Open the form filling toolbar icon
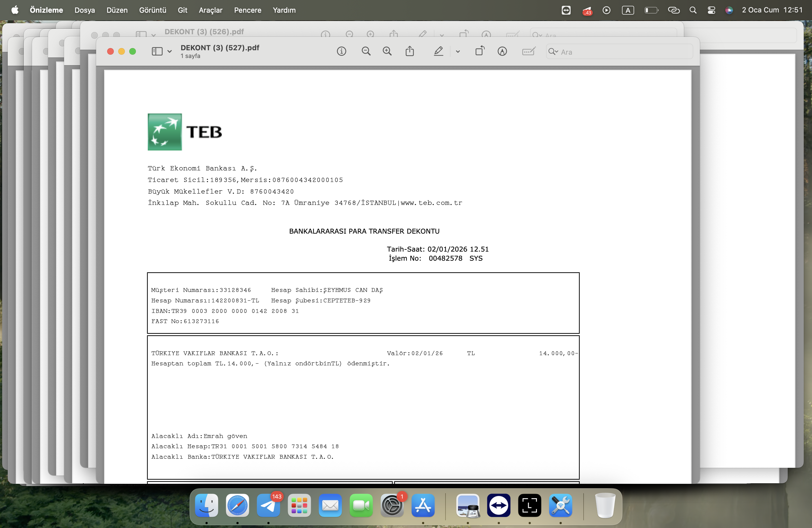This screenshot has height=528, width=812. coord(528,52)
